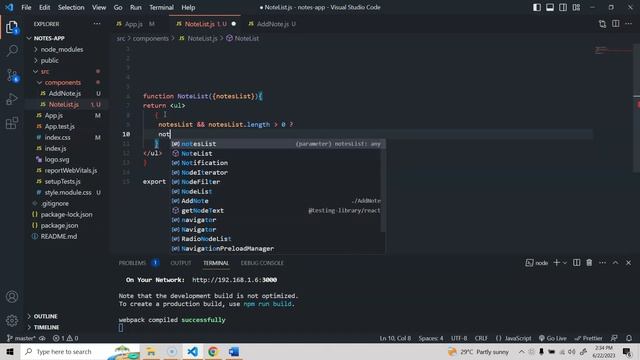Switch to the OUTPUT panel tab
The width and height of the screenshot is (640, 360).
coord(181,263)
